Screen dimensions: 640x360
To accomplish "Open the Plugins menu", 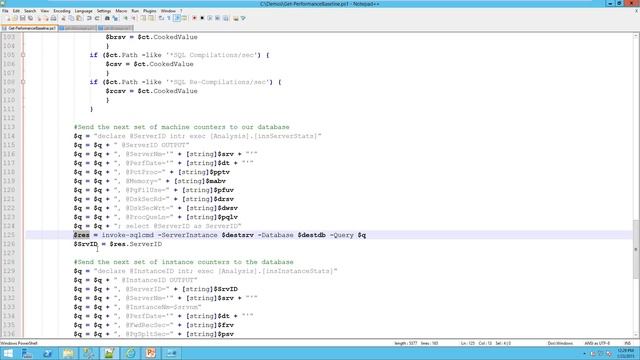I will [x=149, y=11].
